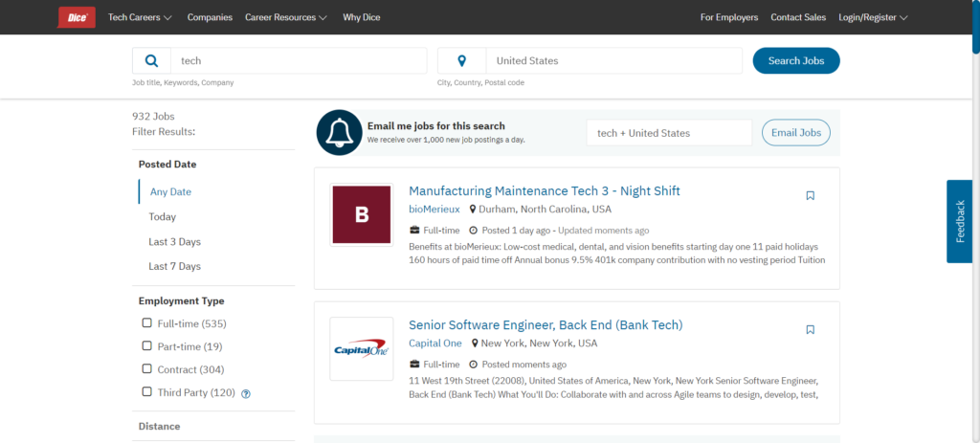Click the Distance filter heading
Screen dimensions: 980x443
tap(160, 426)
